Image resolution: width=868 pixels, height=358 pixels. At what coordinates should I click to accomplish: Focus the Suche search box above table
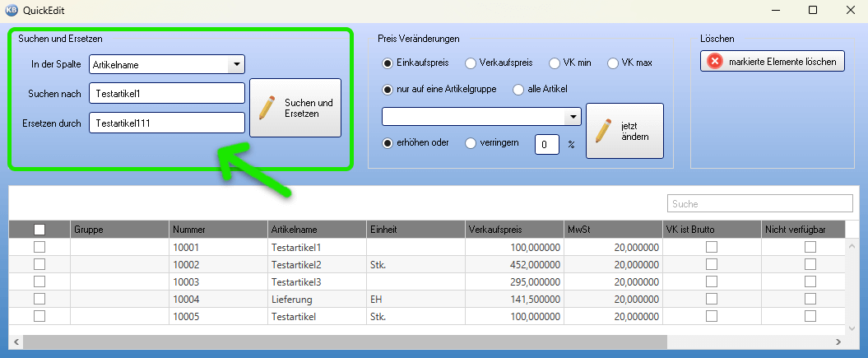click(x=759, y=203)
